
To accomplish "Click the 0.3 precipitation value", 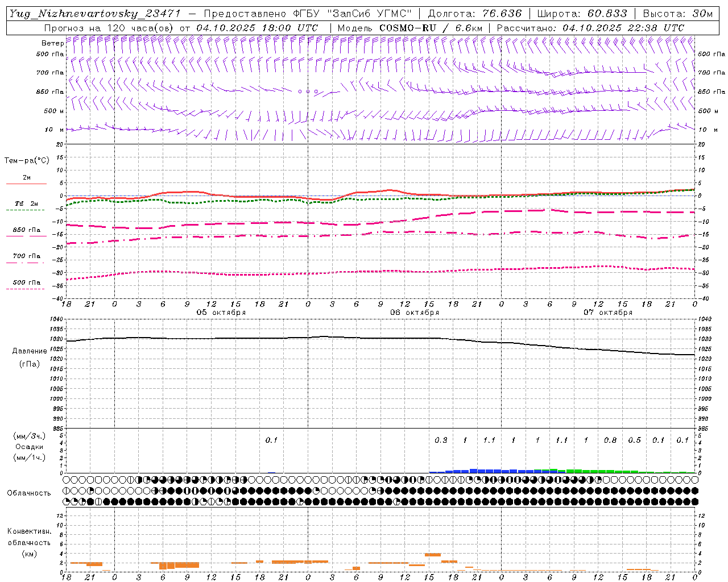I will (x=441, y=440).
